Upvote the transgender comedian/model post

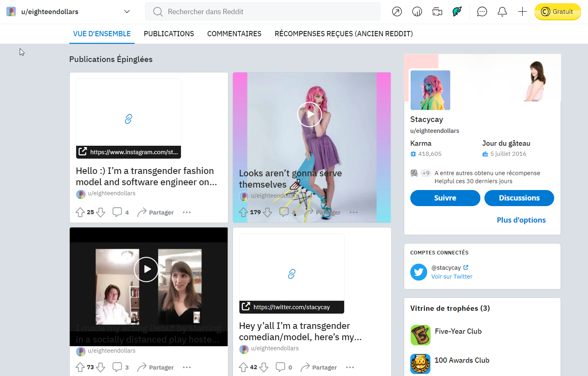pyautogui.click(x=243, y=367)
